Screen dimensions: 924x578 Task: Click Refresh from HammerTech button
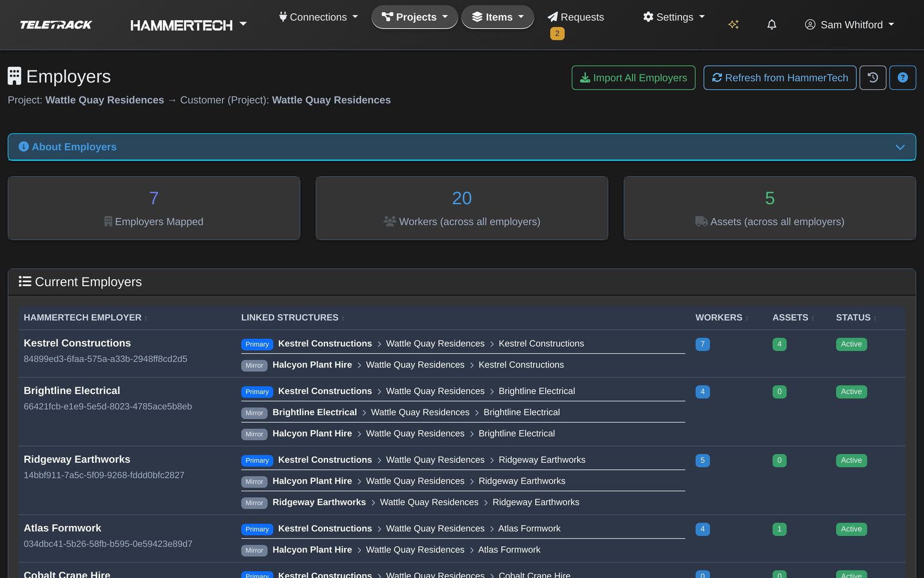tap(780, 77)
